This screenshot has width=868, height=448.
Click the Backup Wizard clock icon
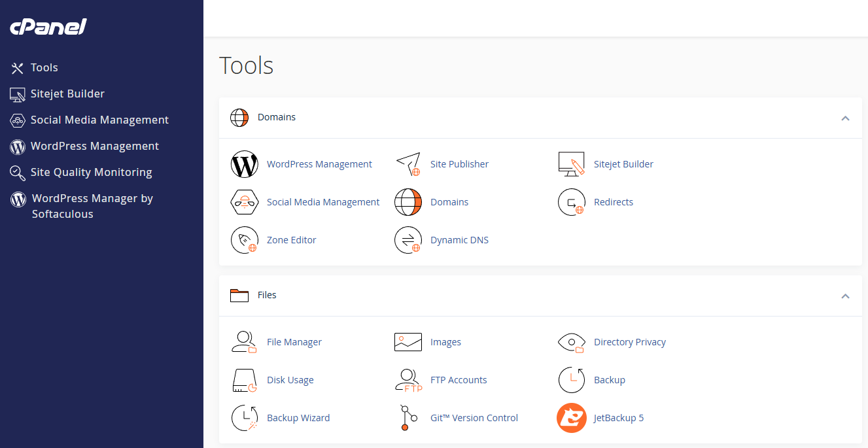pyautogui.click(x=244, y=418)
